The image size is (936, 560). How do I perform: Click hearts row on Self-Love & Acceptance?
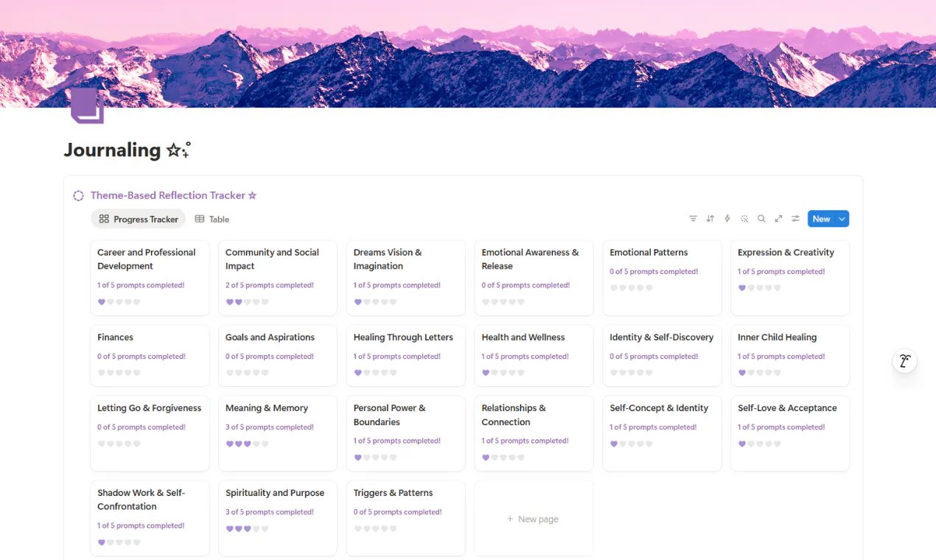[x=759, y=444]
